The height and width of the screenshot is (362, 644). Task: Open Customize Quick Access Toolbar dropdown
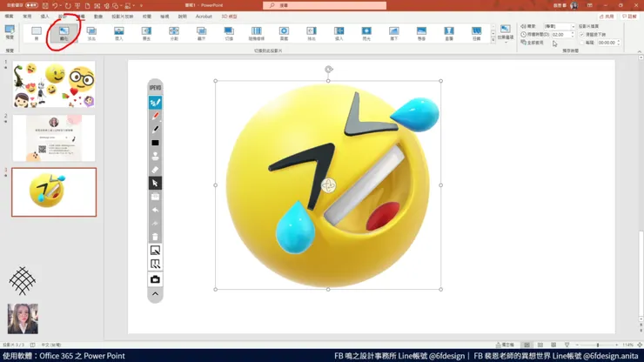point(141,6)
